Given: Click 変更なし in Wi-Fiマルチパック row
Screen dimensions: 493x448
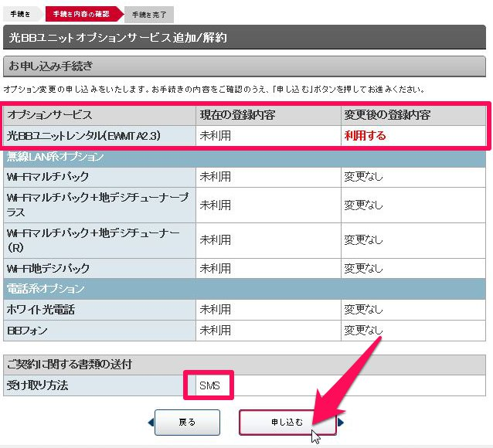Looking at the screenshot, I should (363, 177).
